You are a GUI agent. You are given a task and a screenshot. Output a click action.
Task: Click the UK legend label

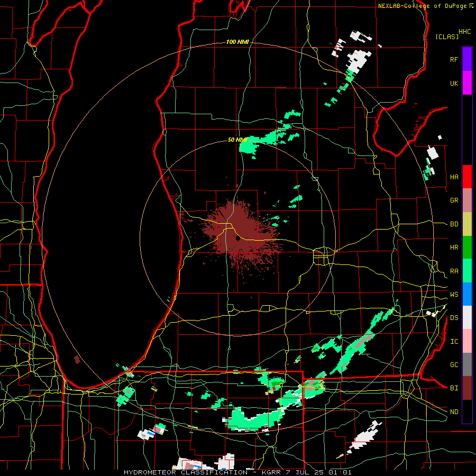pyautogui.click(x=454, y=83)
